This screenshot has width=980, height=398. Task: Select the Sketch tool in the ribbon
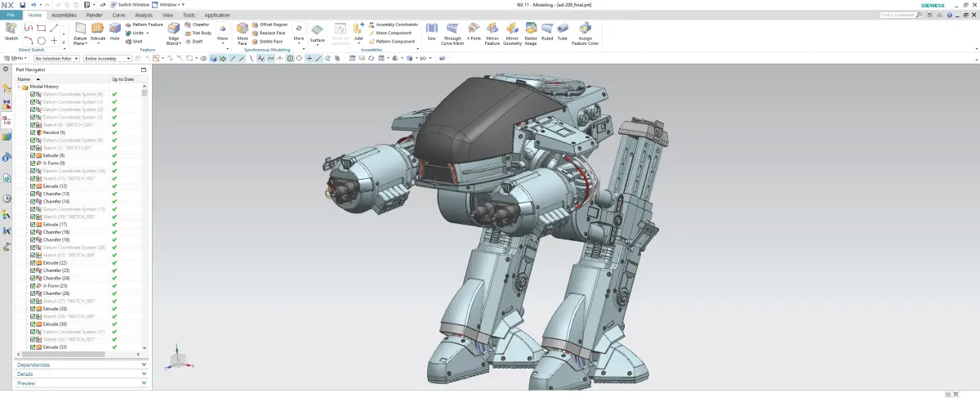(x=11, y=32)
